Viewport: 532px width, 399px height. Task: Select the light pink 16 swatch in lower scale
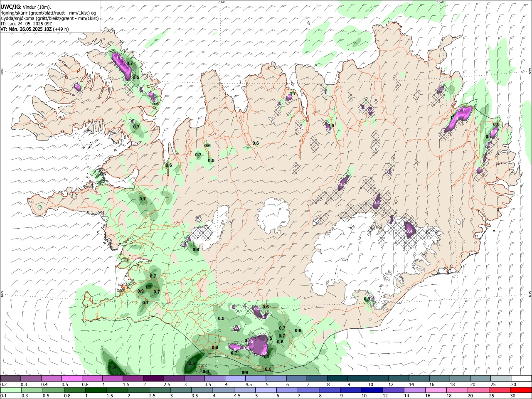click(x=436, y=390)
